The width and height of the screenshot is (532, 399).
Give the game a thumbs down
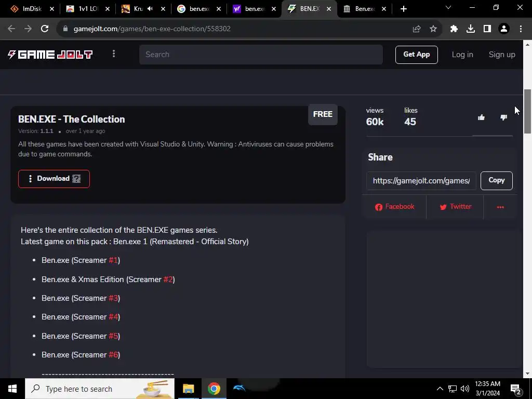pyautogui.click(x=503, y=117)
